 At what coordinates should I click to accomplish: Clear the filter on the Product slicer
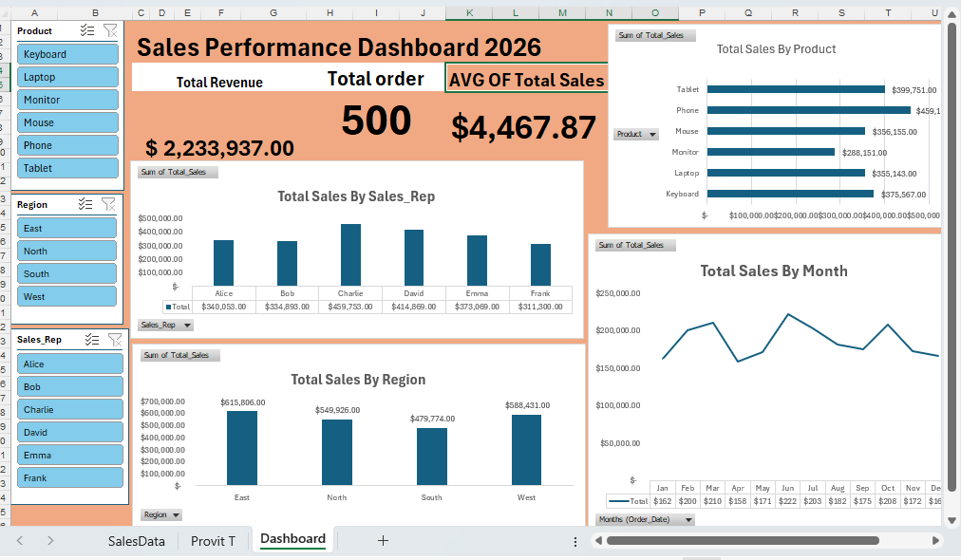[x=111, y=30]
